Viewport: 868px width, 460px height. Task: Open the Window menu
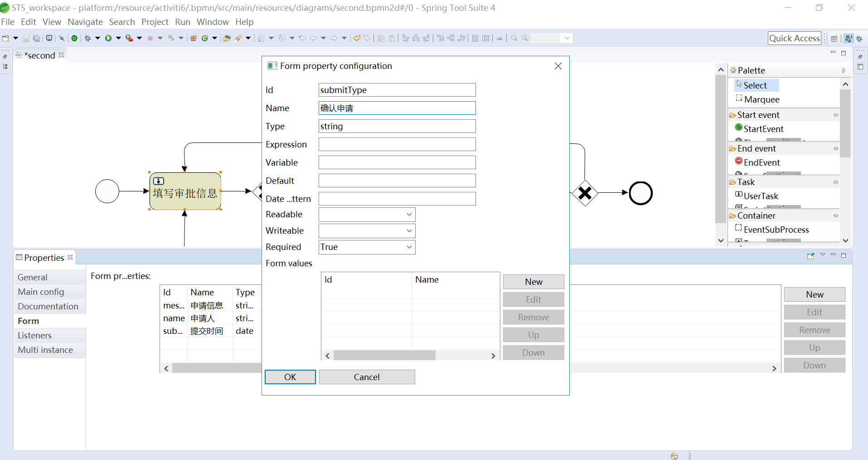[x=213, y=22]
